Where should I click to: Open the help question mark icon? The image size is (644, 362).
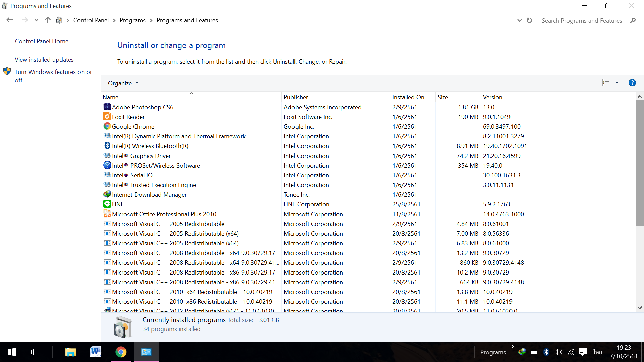(x=632, y=83)
